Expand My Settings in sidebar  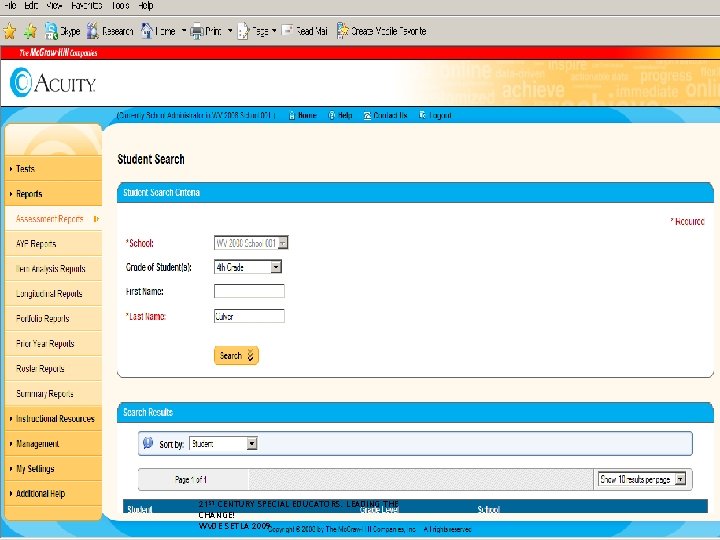coord(53,468)
